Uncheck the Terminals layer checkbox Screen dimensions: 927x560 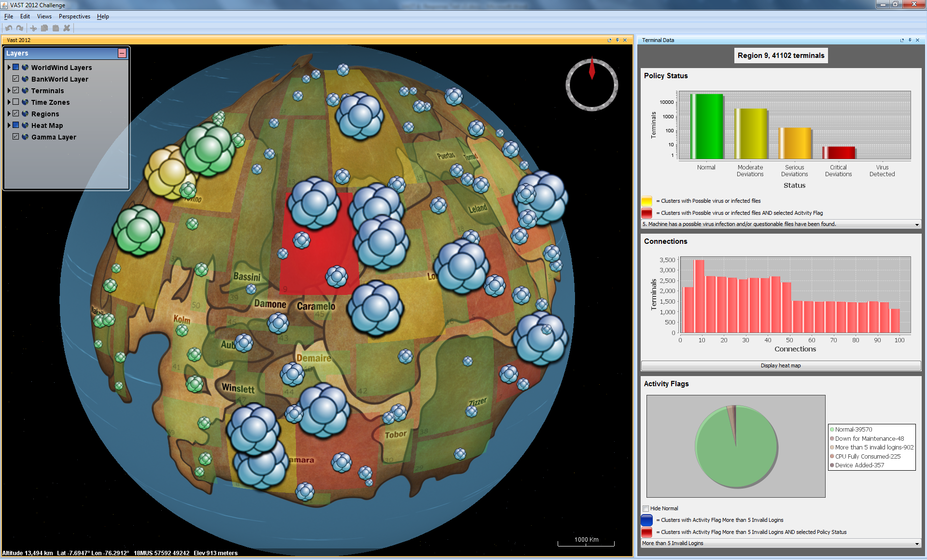tap(16, 90)
